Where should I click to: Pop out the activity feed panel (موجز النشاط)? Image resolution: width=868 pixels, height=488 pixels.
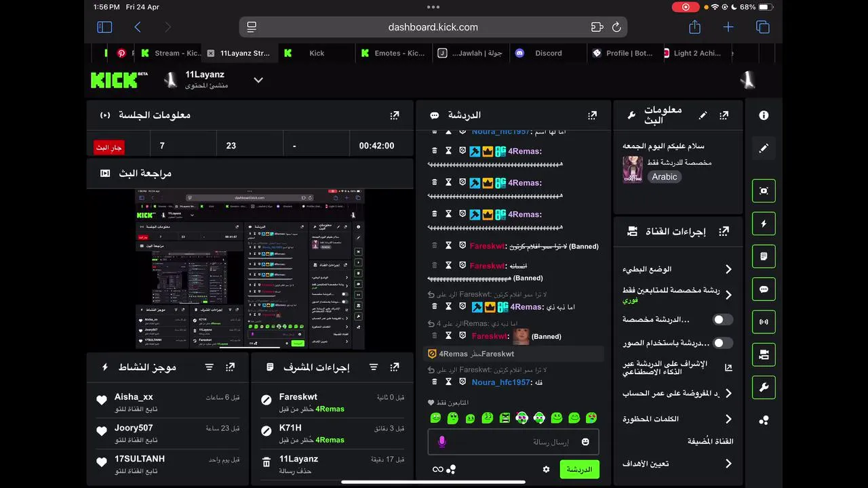coord(231,367)
